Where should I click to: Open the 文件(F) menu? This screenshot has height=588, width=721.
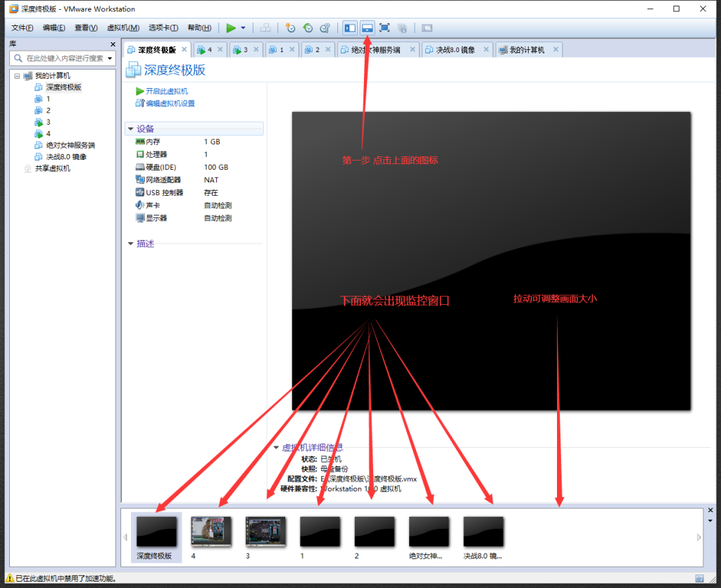tap(22, 28)
